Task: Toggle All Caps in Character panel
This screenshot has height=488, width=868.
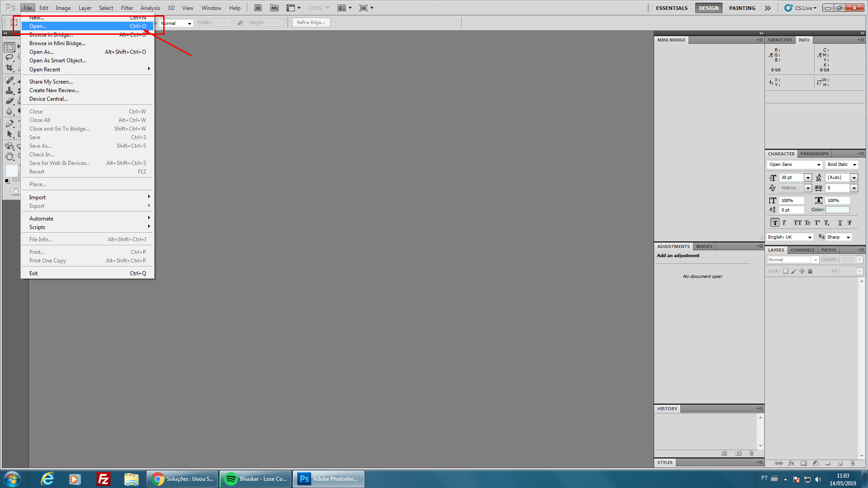Action: point(797,223)
